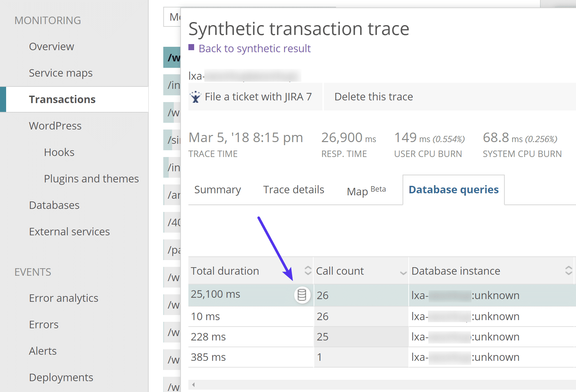Select Plugins and themes under WordPress
The height and width of the screenshot is (392, 576).
[x=91, y=178]
